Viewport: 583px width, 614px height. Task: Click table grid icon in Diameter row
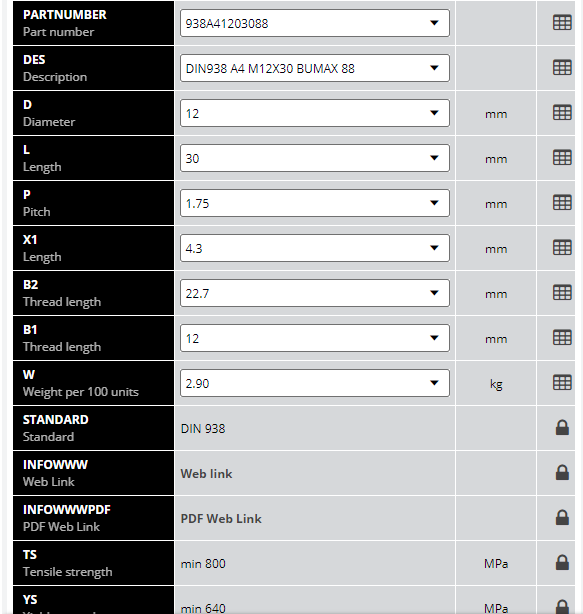562,113
